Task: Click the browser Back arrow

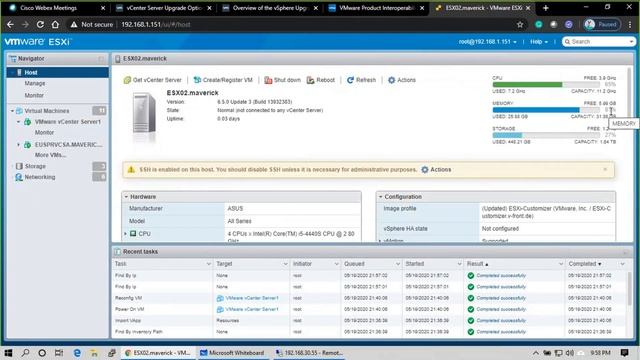Action: 10,24
